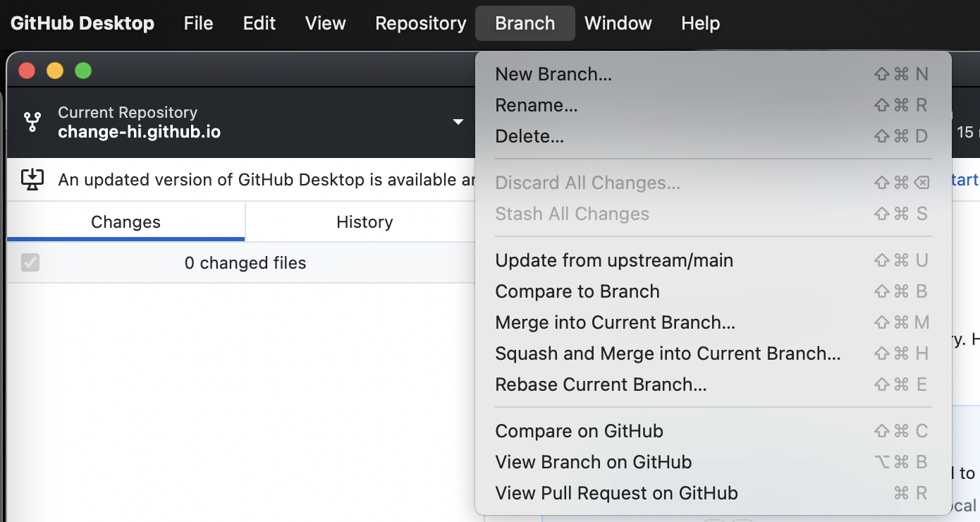Select View Pull Request on GitHub
Viewport: 980px width, 522px height.
pyautogui.click(x=713, y=493)
